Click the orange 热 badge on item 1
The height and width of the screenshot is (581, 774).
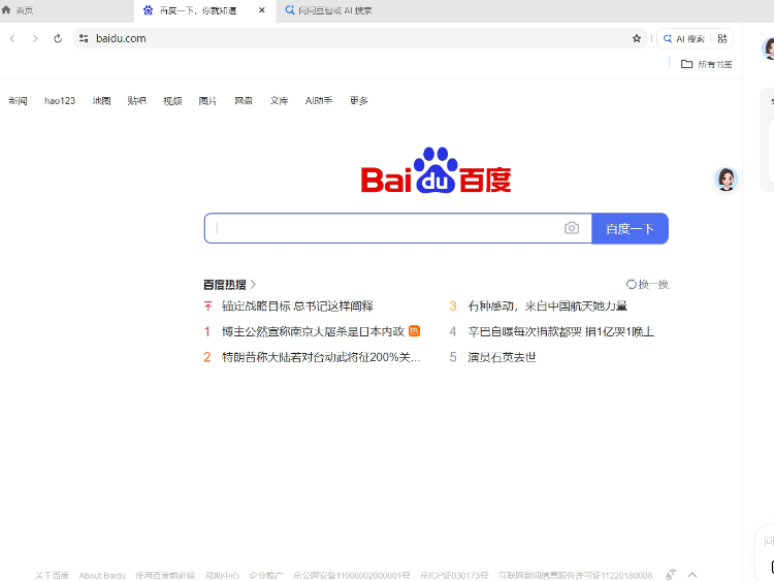click(x=414, y=331)
